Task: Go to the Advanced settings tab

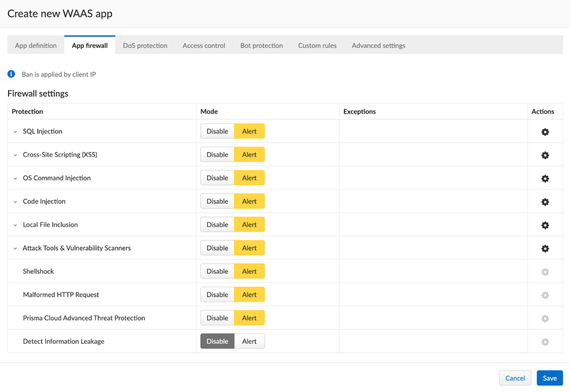Action: (x=378, y=46)
